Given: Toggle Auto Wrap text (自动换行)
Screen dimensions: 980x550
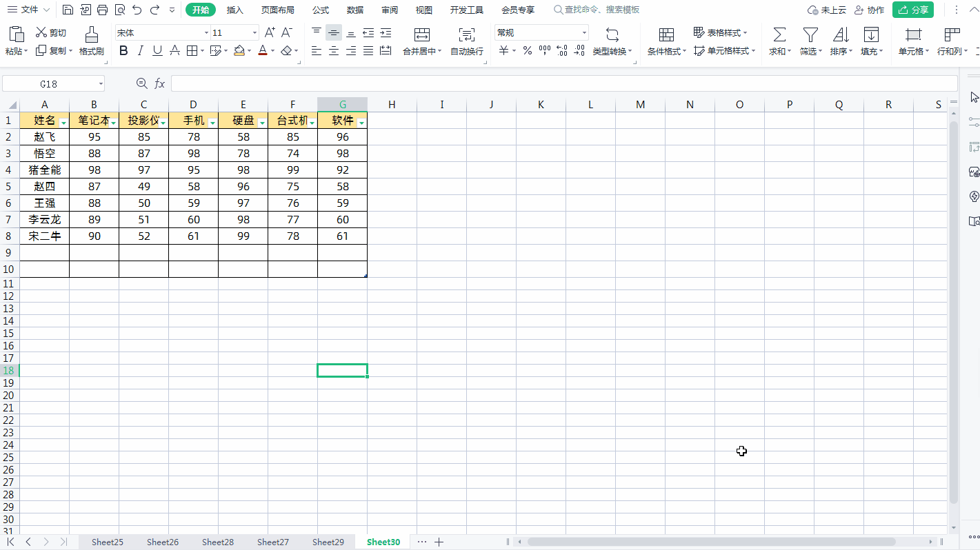Looking at the screenshot, I should pos(467,41).
